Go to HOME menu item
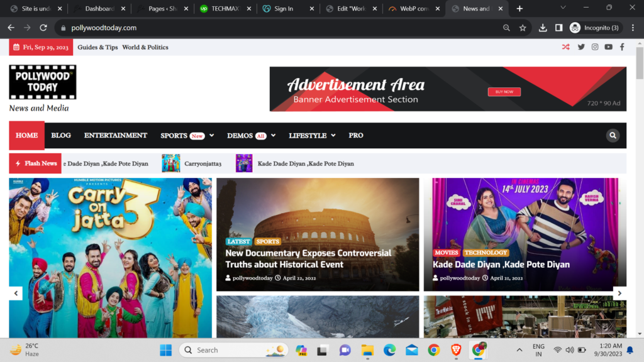 (26, 136)
